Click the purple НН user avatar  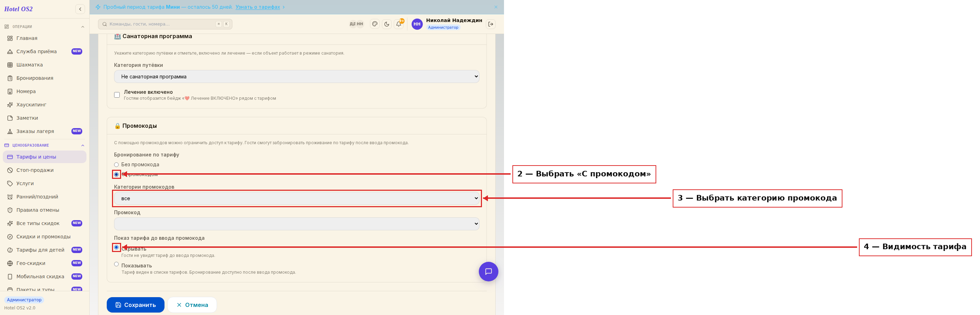pyautogui.click(x=417, y=24)
